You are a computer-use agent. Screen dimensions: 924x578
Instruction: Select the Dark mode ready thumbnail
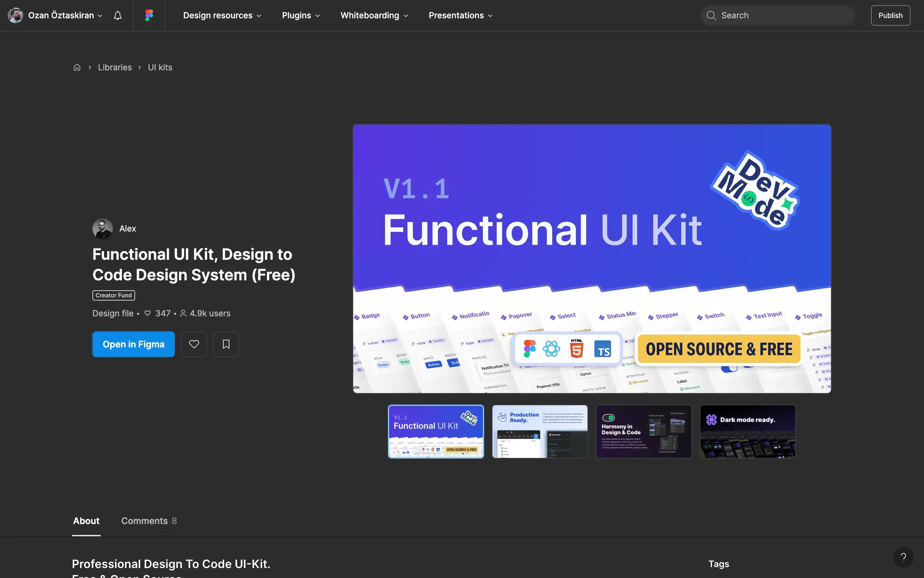748,432
